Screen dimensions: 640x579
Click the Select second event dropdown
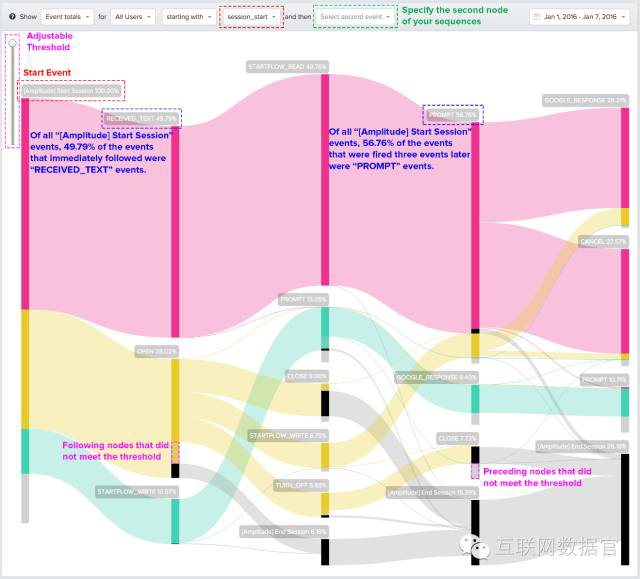[355, 17]
